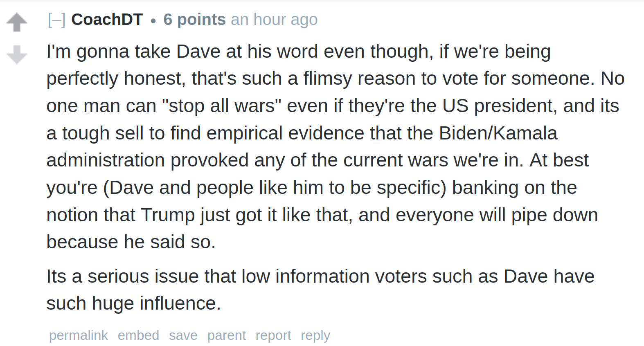The height and width of the screenshot is (346, 644).
Task: Downvote CoachDT's comment
Action: 17,55
